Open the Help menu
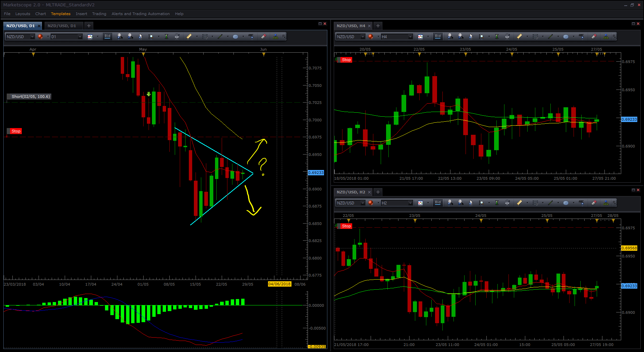The width and height of the screenshot is (644, 352). click(179, 14)
